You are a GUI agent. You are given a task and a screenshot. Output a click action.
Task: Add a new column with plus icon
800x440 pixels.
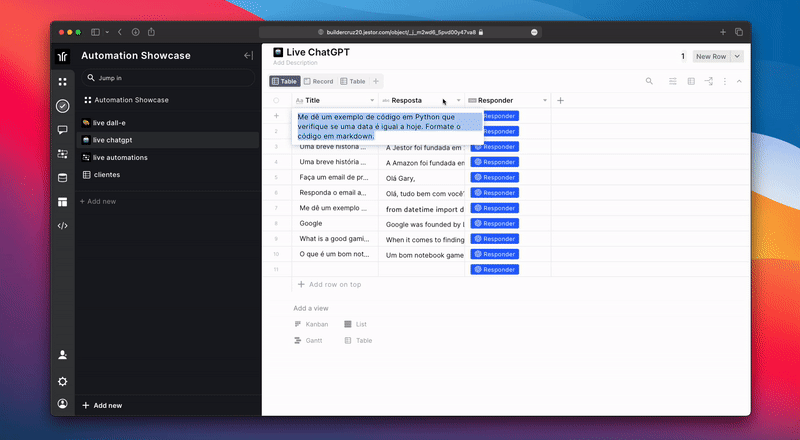[x=560, y=101]
